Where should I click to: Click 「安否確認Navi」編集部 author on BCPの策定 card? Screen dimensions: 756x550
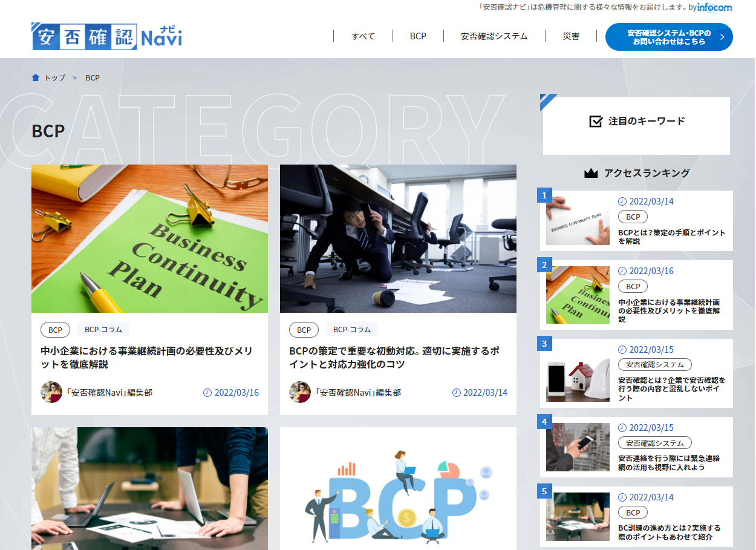pyautogui.click(x=358, y=393)
